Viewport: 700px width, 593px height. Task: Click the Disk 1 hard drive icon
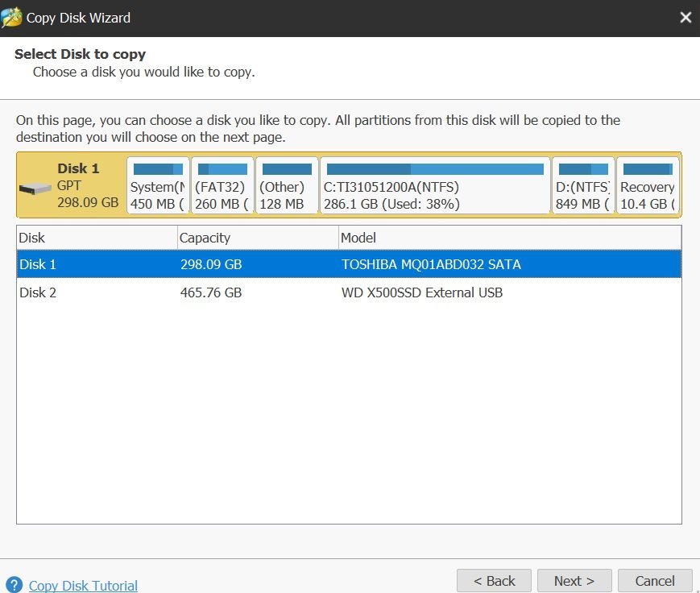[35, 189]
